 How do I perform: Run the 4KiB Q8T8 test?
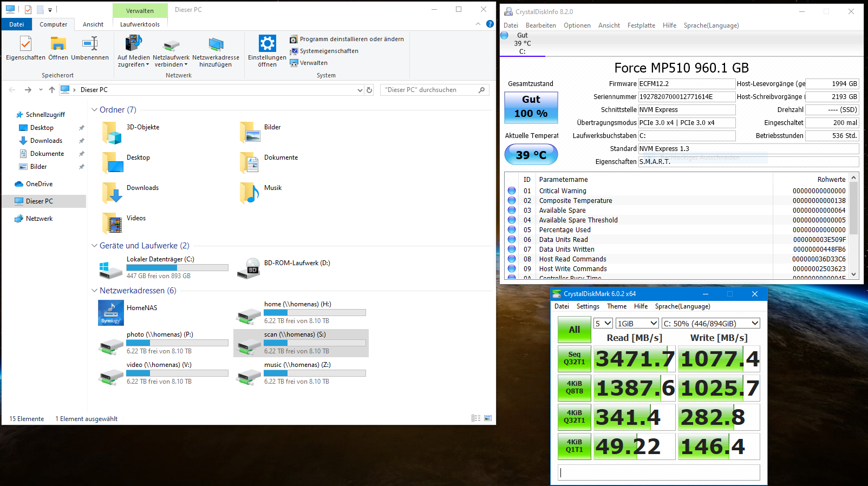(575, 388)
